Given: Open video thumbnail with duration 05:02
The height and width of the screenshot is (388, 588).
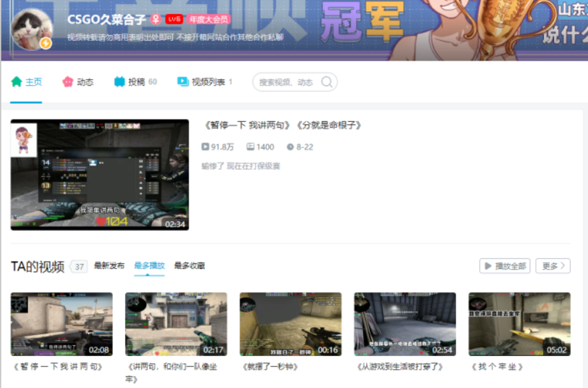Looking at the screenshot, I should [x=520, y=324].
